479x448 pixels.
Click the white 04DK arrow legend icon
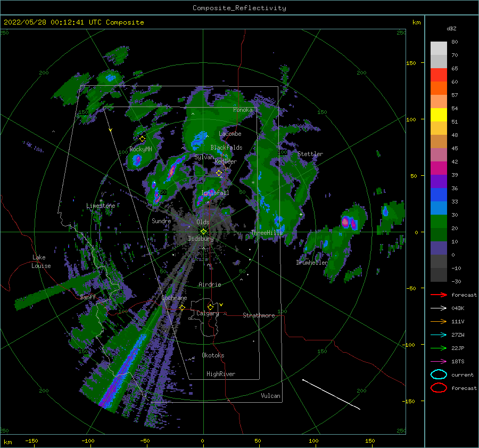pos(439,308)
